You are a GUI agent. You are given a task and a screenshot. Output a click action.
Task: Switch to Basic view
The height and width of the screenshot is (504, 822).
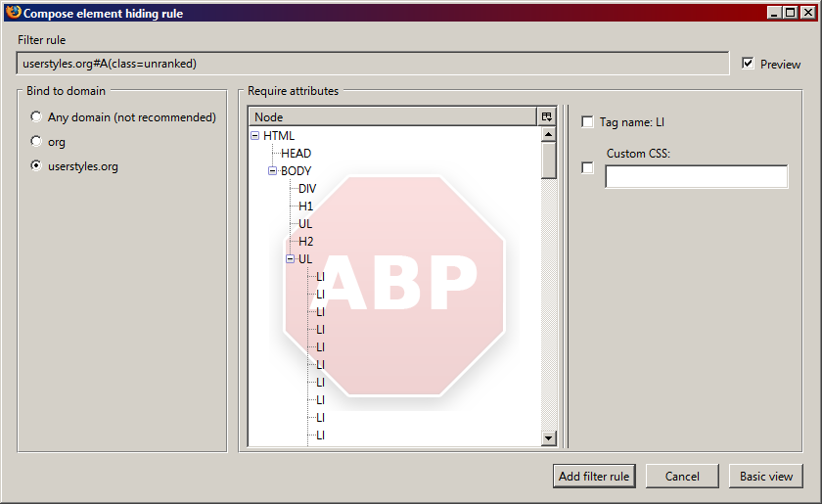[766, 476]
